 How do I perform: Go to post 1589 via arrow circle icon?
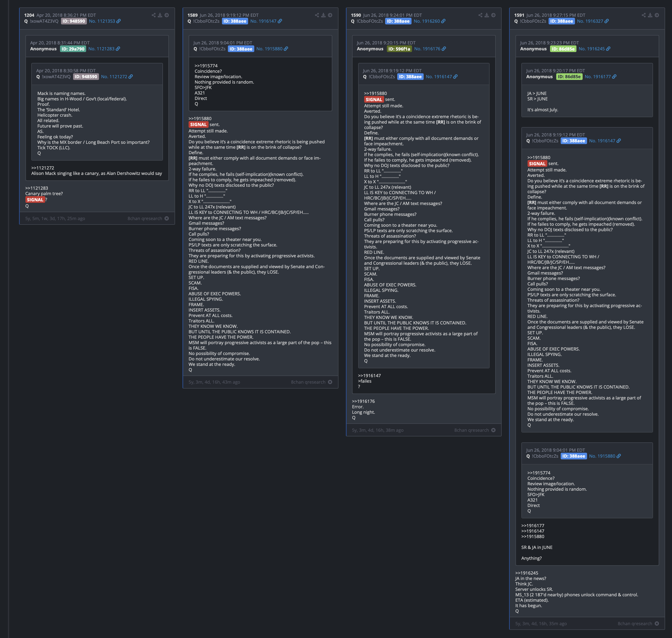[330, 15]
